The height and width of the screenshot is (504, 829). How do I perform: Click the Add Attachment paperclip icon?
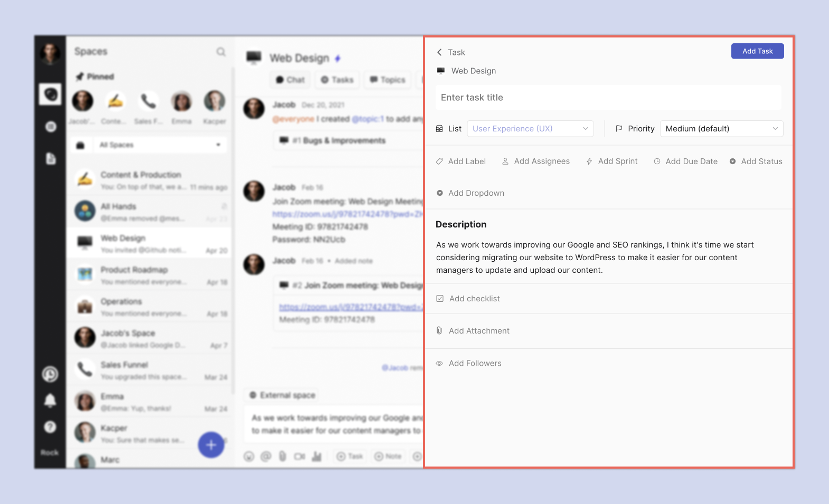[x=439, y=331]
